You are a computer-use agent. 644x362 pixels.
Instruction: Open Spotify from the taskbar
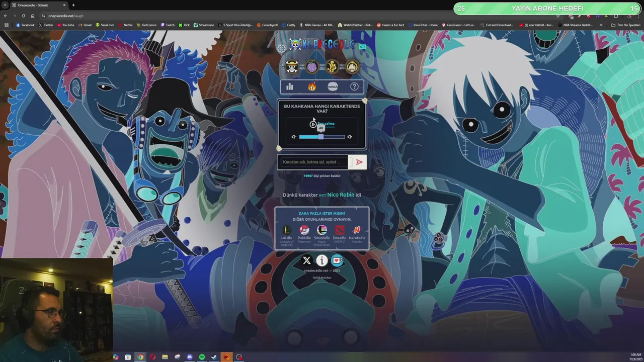pos(202,357)
